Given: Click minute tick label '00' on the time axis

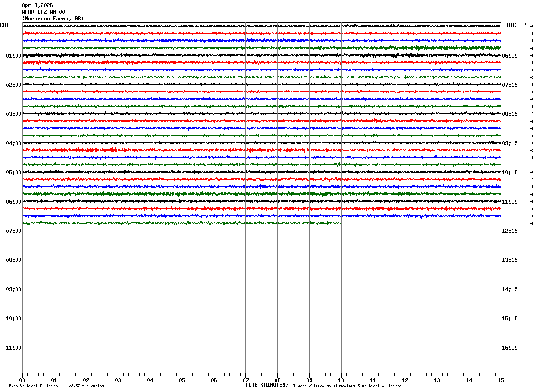Looking at the screenshot, I should [x=22, y=380].
